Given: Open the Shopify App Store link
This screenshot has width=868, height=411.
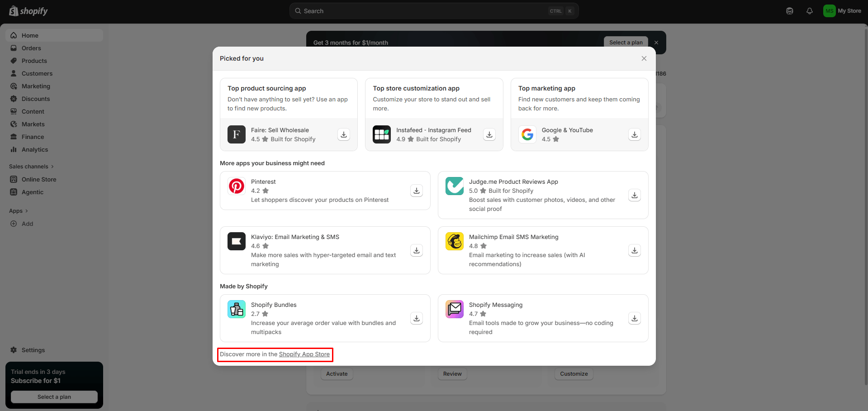Looking at the screenshot, I should point(304,354).
